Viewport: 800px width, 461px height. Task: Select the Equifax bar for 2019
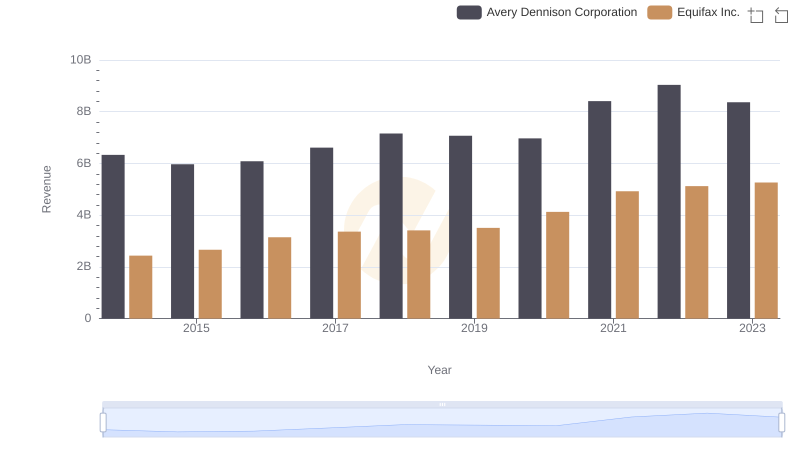[488, 273]
